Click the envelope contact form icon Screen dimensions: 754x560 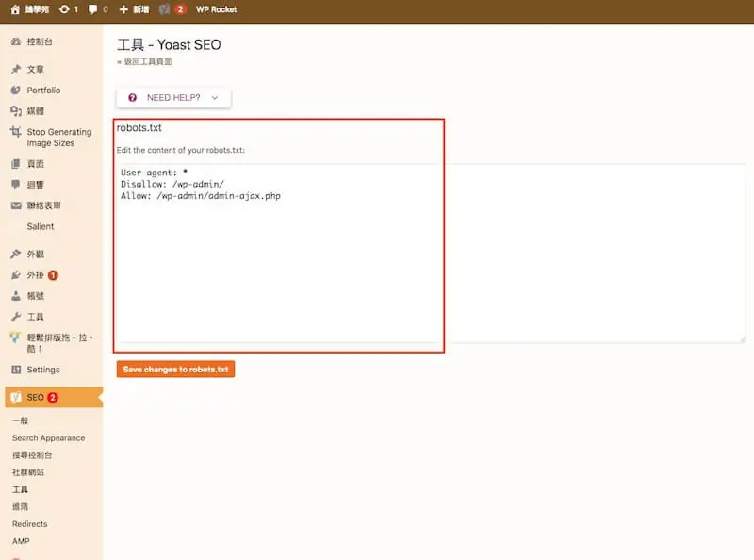tap(16, 206)
